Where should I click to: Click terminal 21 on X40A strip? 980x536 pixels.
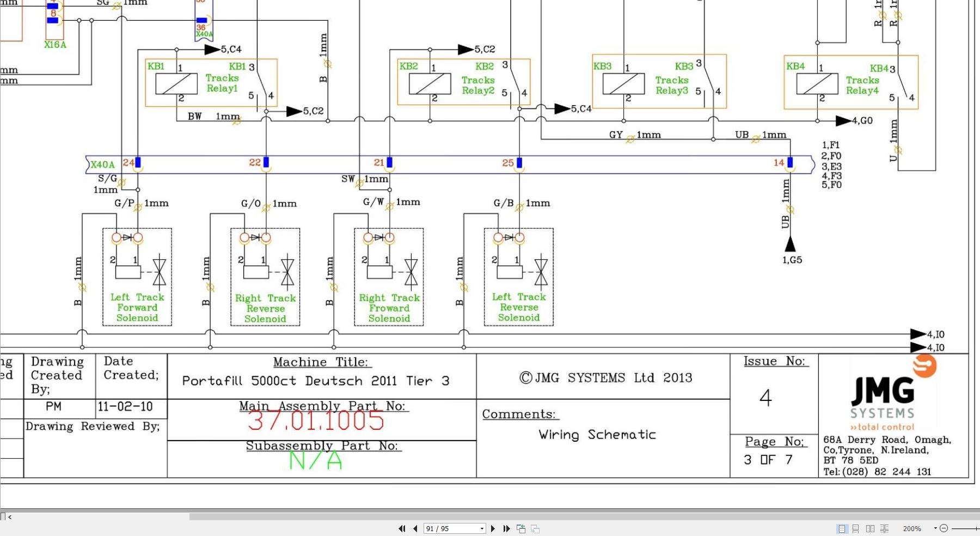point(389,162)
